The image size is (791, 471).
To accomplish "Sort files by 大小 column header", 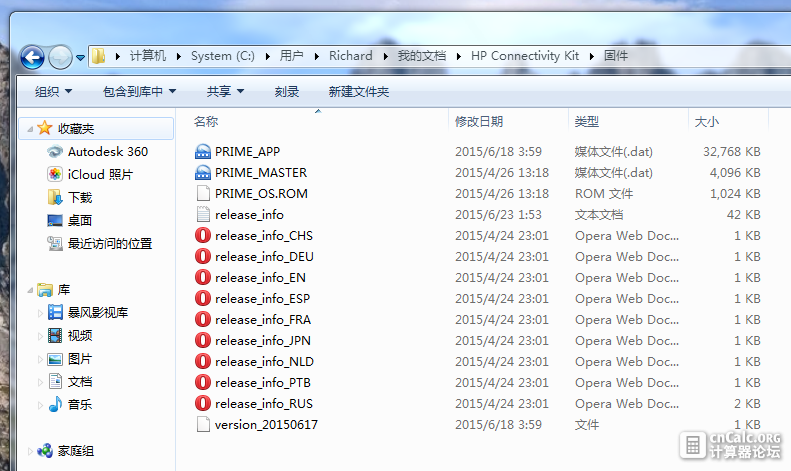I will [707, 122].
